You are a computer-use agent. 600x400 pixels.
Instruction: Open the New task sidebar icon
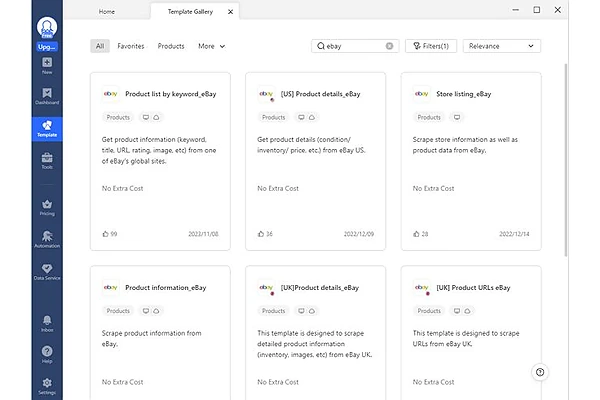[x=47, y=65]
